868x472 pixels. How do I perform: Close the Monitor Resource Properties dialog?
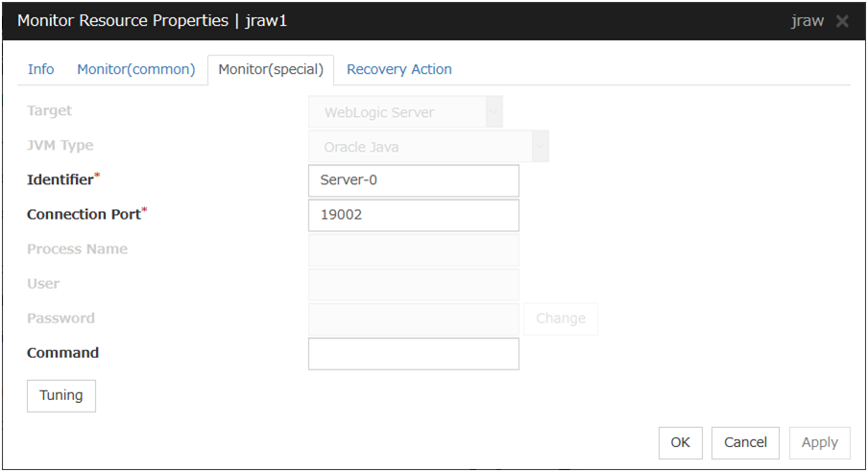click(842, 21)
